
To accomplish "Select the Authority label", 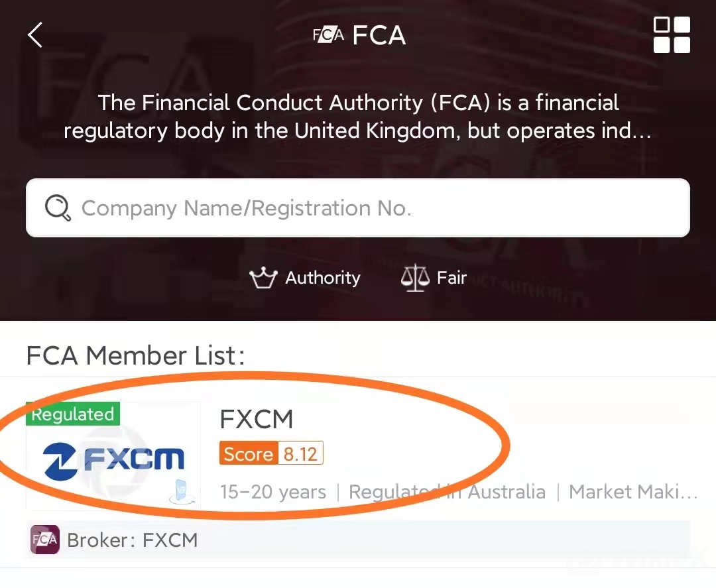I will 323,278.
